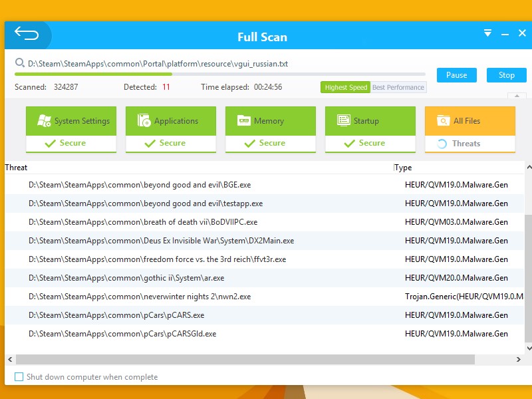Click the HEUR/QVM03.0.Malware.Gen type entry

click(x=456, y=222)
